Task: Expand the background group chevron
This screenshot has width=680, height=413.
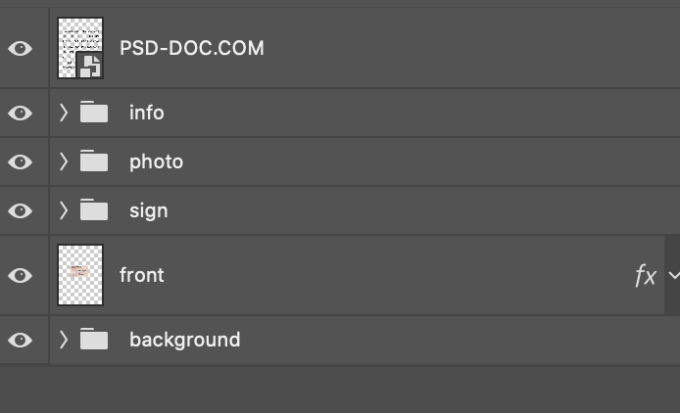Action: click(64, 340)
